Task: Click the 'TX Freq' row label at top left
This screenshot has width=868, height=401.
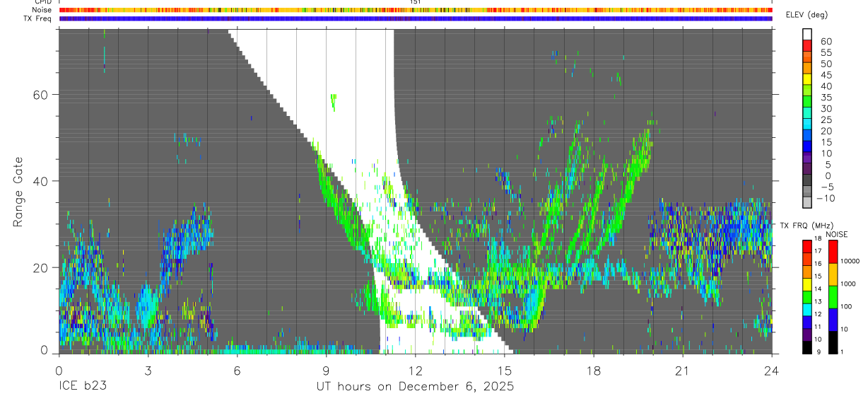Action: pos(38,18)
